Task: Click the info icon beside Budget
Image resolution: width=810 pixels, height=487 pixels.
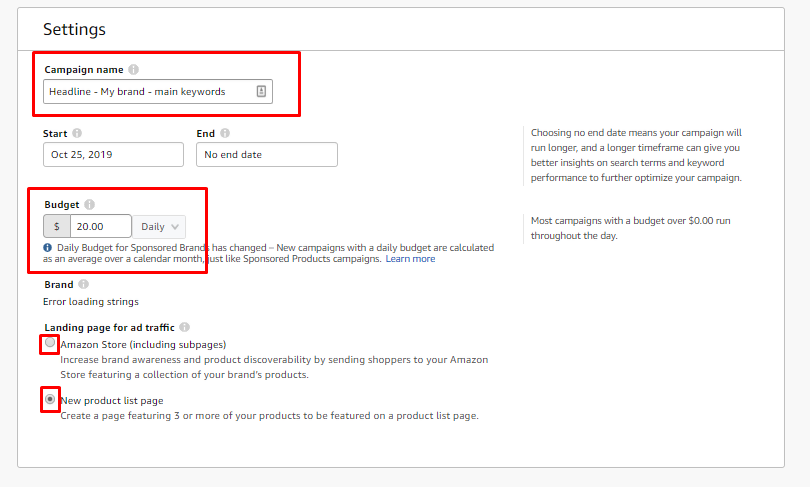Action: pyautogui.click(x=89, y=205)
